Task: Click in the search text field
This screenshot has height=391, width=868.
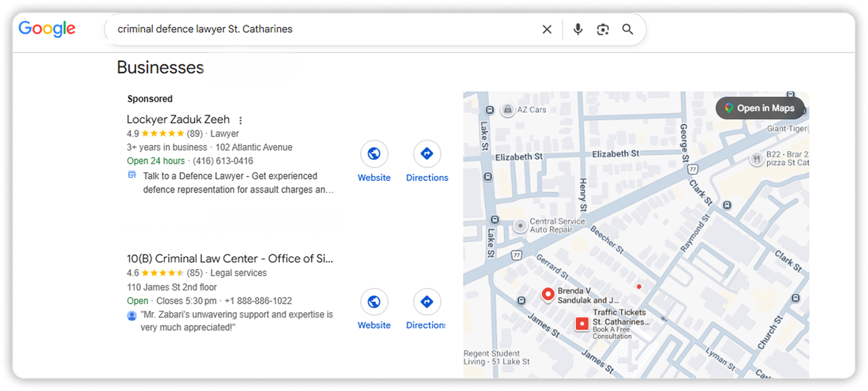Action: [325, 29]
